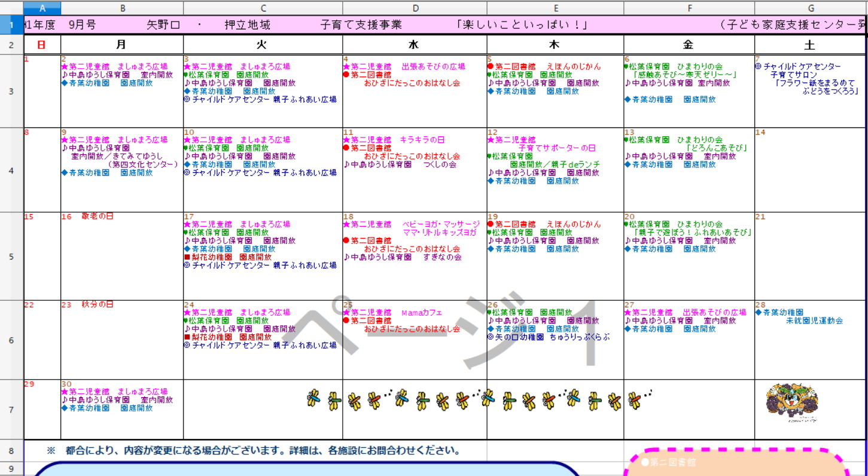This screenshot has height=476, width=868.
Task: Select day 18 cell with ベビーヨガ・マッサージ
Action: [x=415, y=256]
